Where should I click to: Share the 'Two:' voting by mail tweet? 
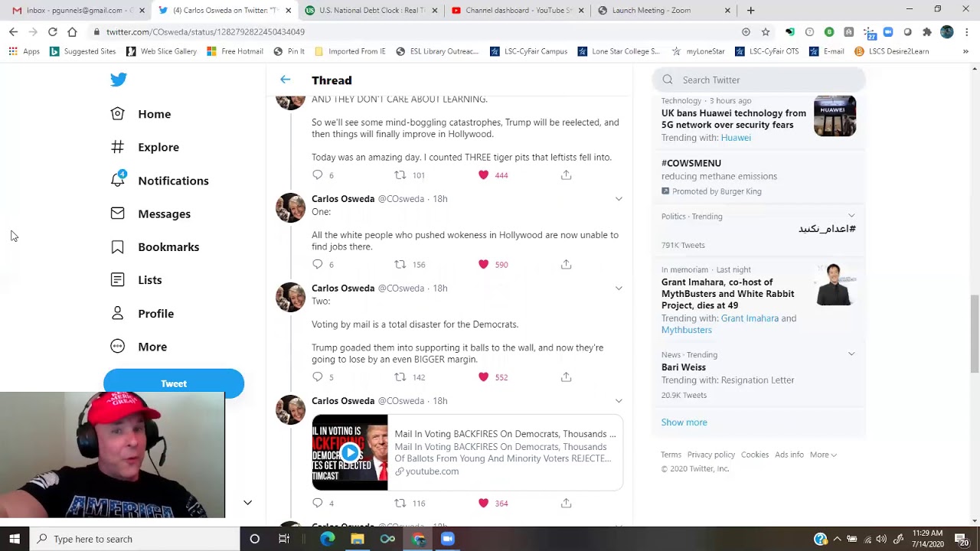(x=566, y=377)
